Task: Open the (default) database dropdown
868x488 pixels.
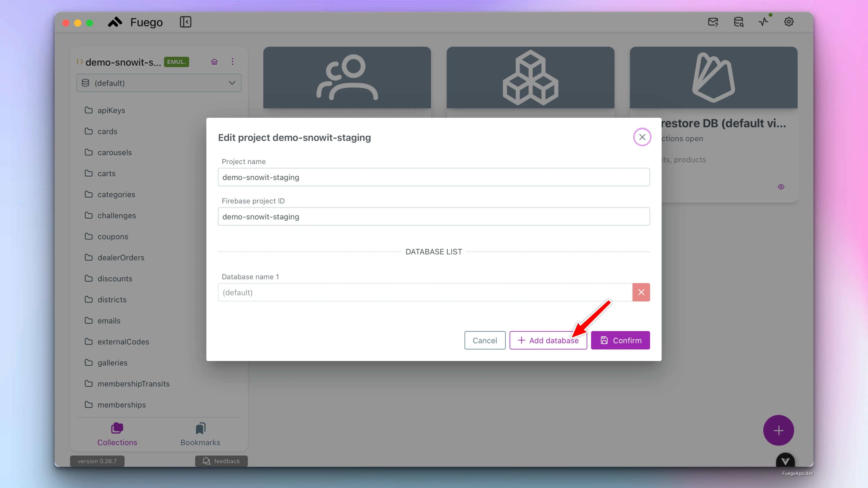Action: (158, 83)
